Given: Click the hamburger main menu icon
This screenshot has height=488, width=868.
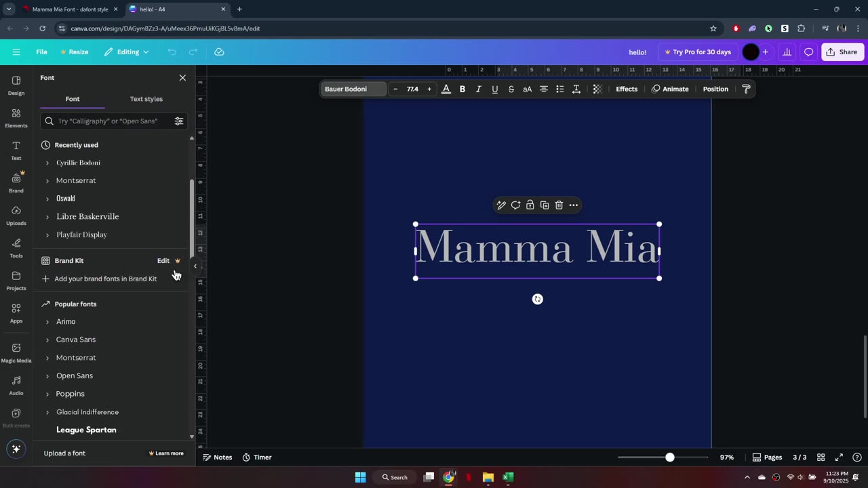Looking at the screenshot, I should (16, 52).
